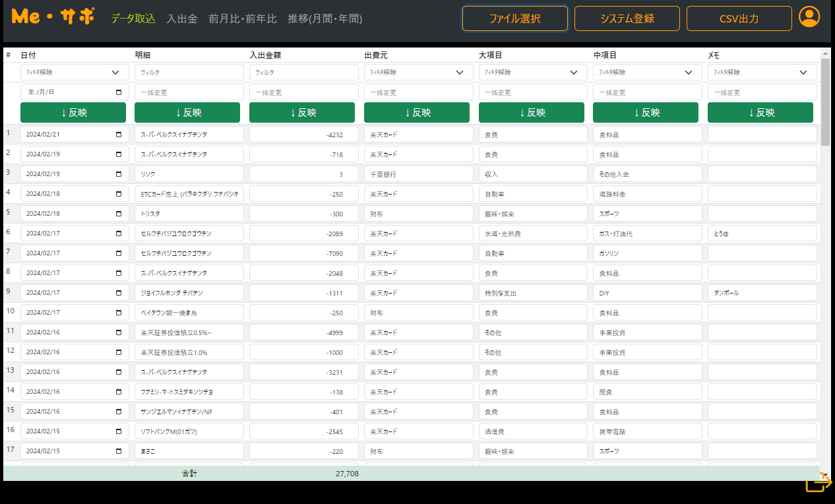Image resolution: width=835 pixels, height=504 pixels.
Task: Open the メモ filter dropdown
Action: (x=762, y=73)
